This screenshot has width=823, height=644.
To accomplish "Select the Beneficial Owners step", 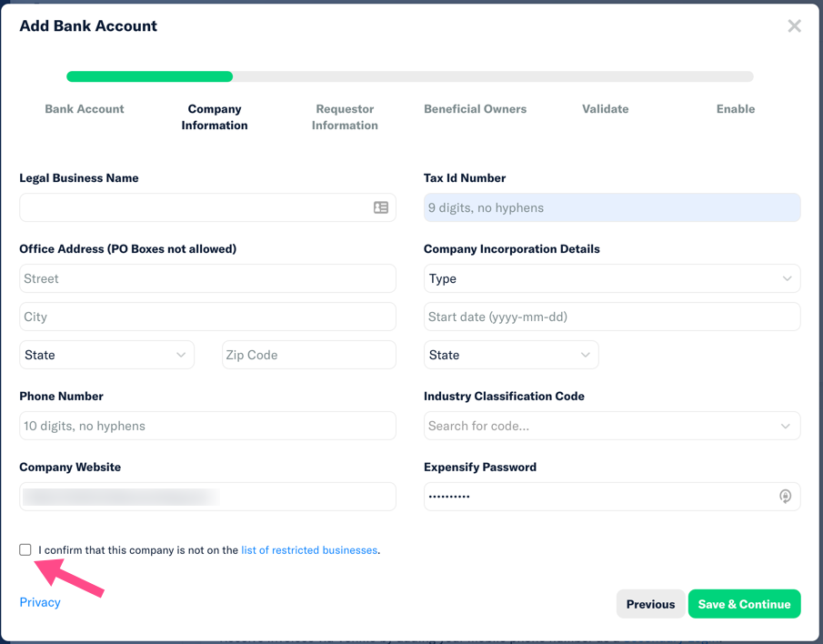I will click(475, 108).
